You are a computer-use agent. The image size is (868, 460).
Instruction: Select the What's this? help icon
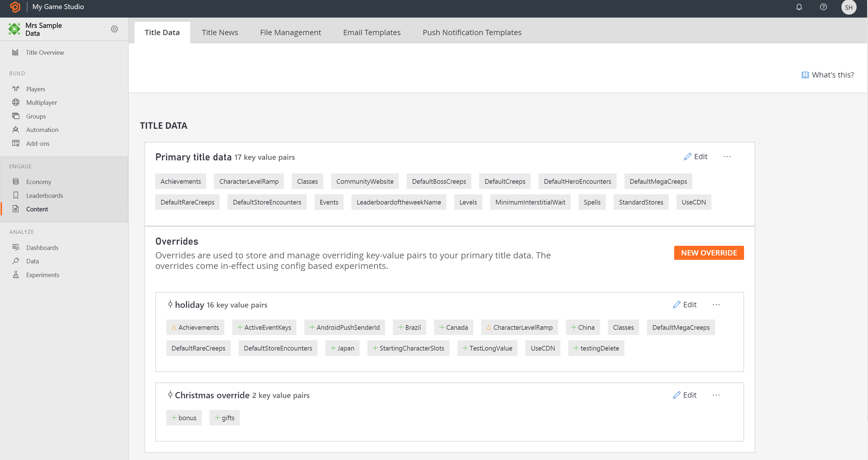point(804,75)
